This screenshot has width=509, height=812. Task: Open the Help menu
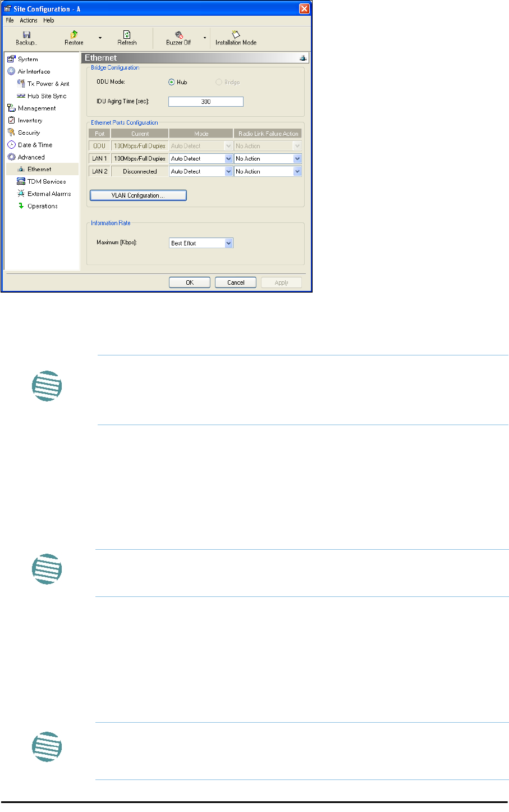coord(49,20)
